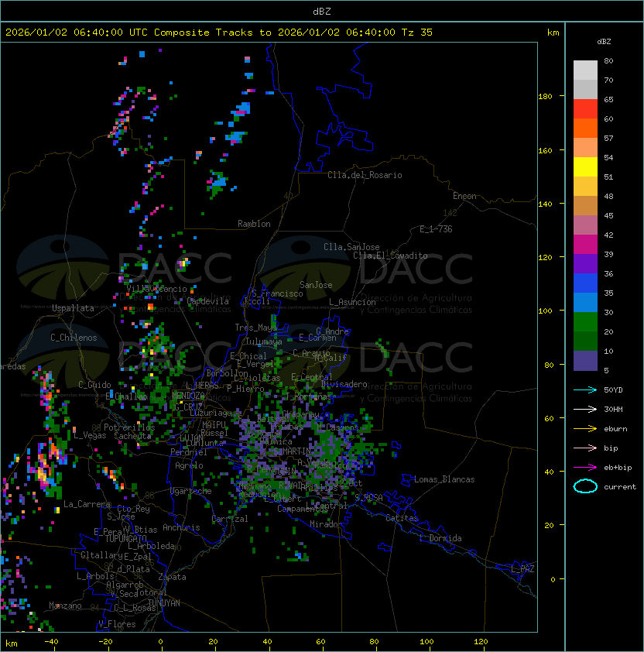The width and height of the screenshot is (644, 652).
Task: Click the '180' vertical axis tick label
Action: coord(545,97)
